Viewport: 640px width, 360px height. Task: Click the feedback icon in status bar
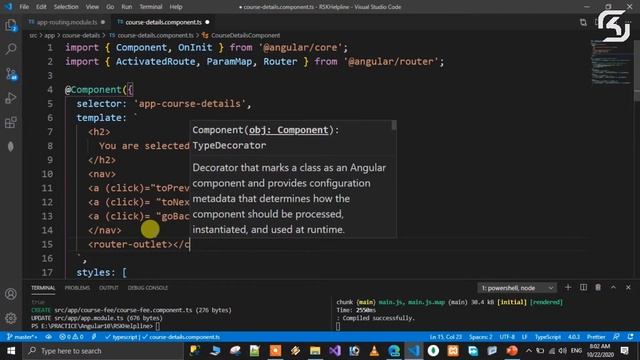click(616, 337)
